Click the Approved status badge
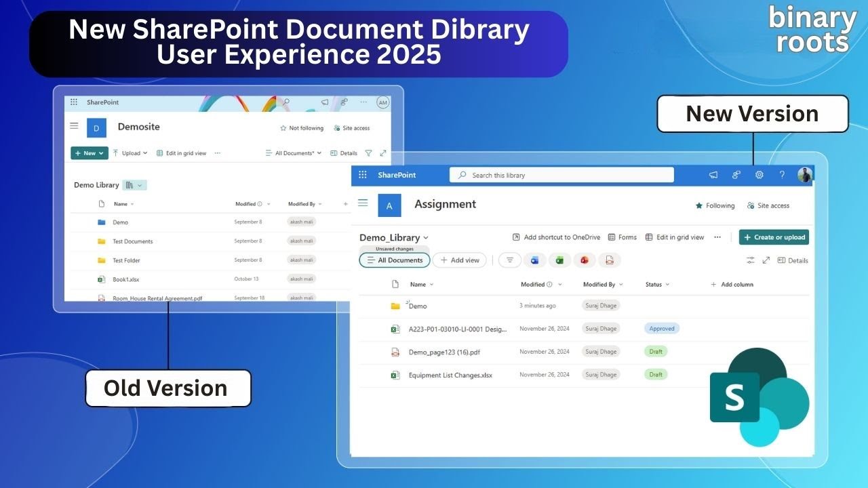This screenshot has height=488, width=868. coord(662,329)
